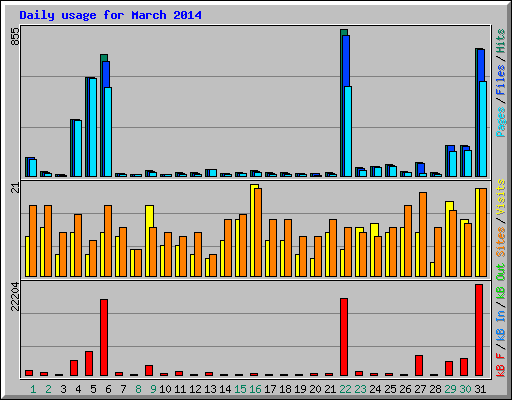Click the 855 axis maximum value

pyautogui.click(x=15, y=36)
